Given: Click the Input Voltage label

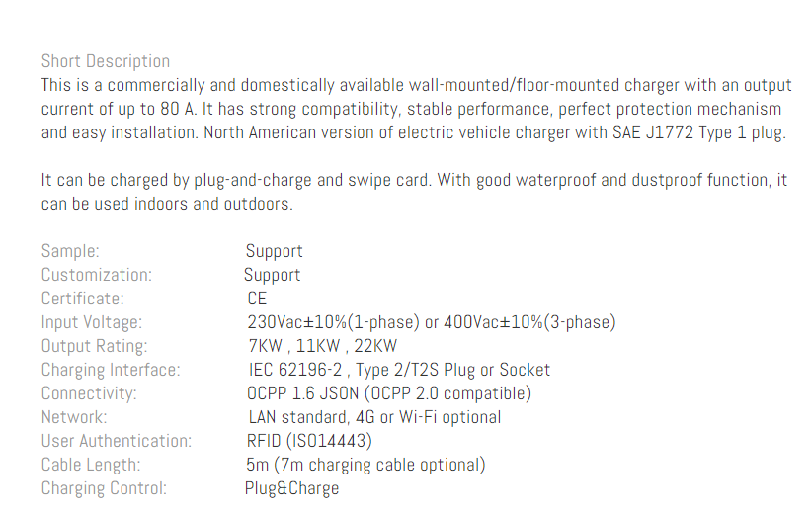Looking at the screenshot, I should 92,322.
